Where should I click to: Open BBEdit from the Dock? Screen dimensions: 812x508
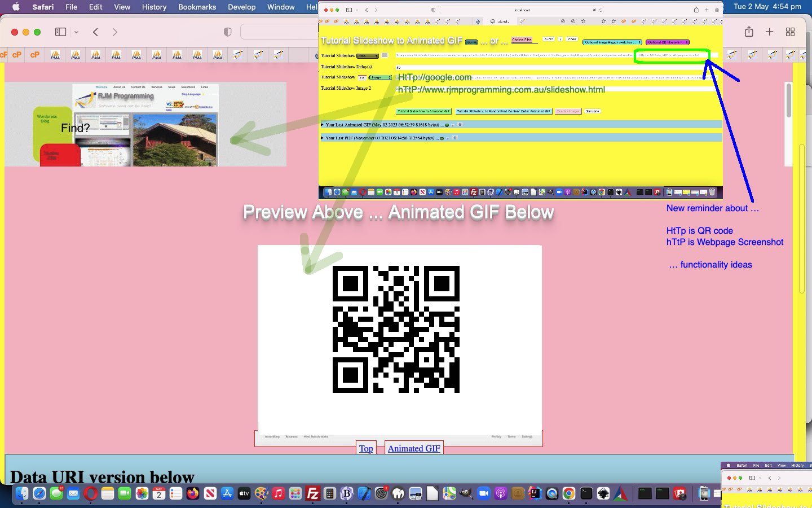click(x=347, y=493)
